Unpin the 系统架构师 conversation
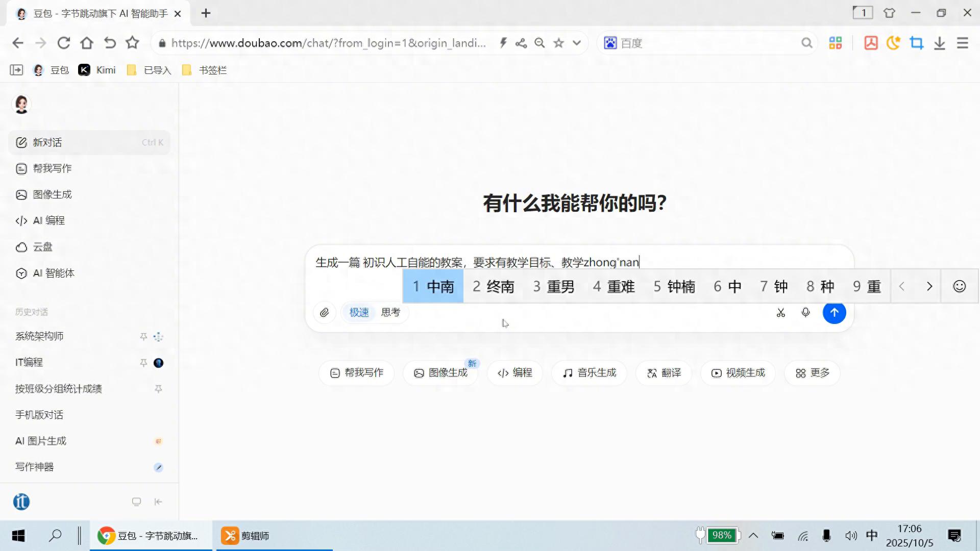The width and height of the screenshot is (980, 551). click(143, 337)
